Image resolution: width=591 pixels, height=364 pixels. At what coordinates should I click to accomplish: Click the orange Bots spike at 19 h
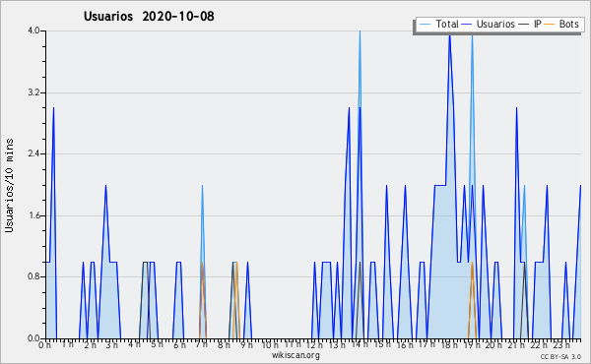472,263
